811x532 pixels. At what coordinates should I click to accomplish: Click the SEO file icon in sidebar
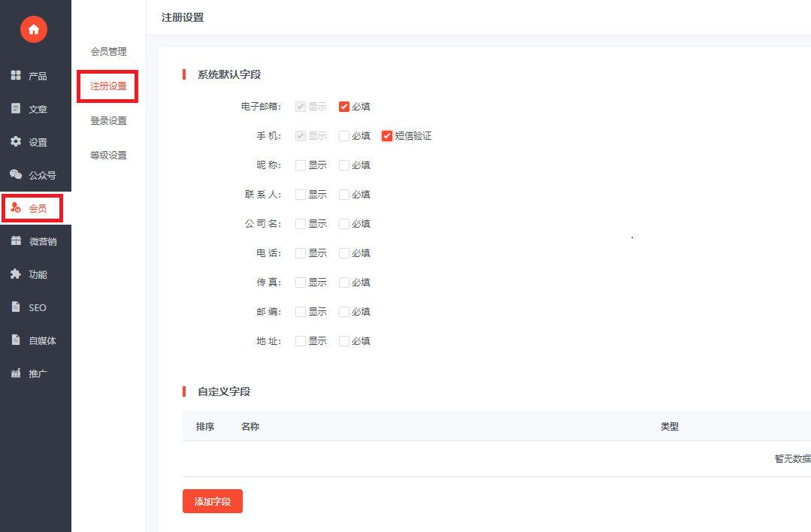click(16, 307)
